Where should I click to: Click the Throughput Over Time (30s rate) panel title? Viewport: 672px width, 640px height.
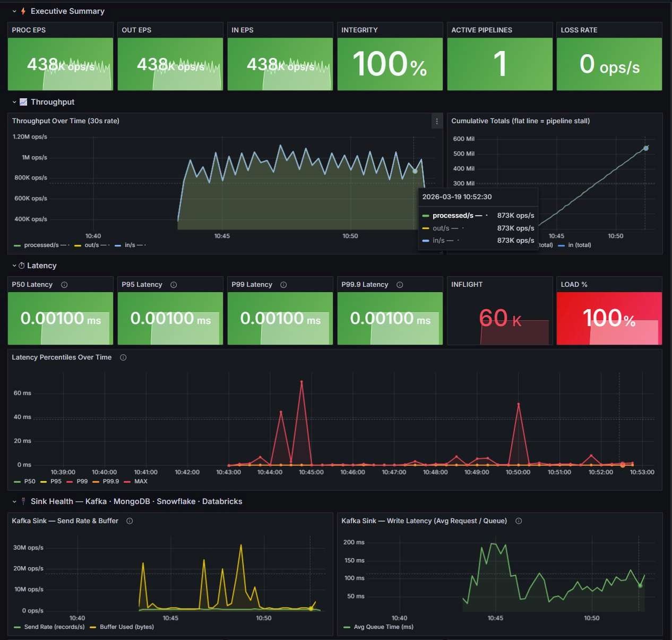66,121
